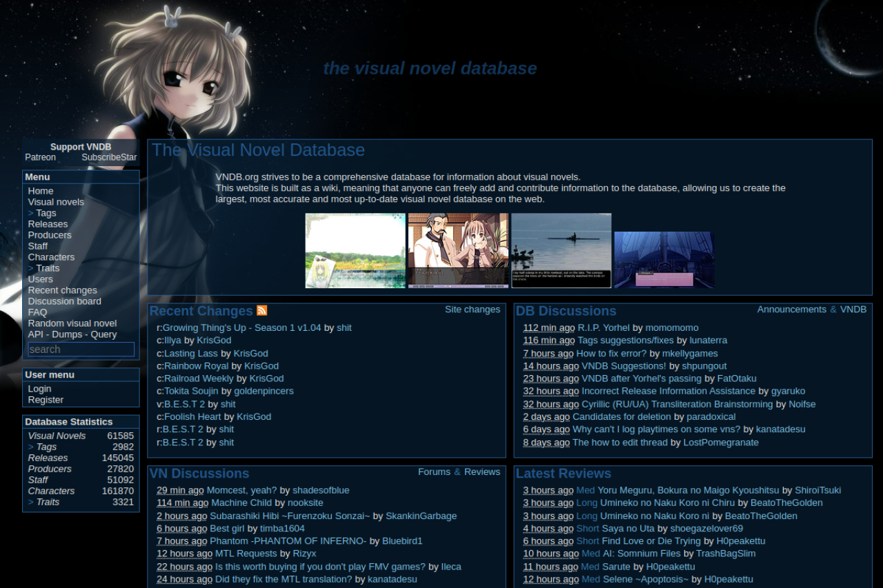Open Candidates for deletion thread

[622, 416]
